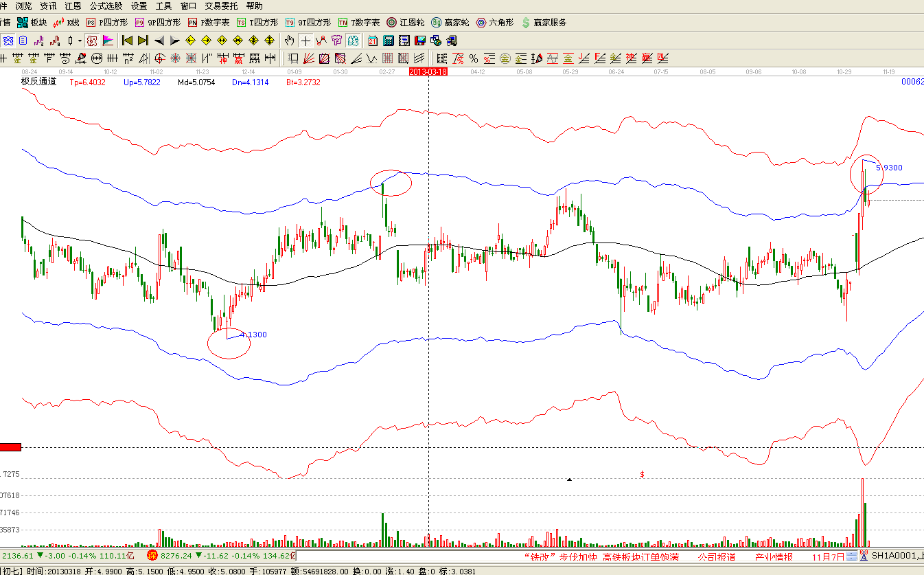Open the 设置 menu
Image resolution: width=924 pixels, height=575 pixels.
click(139, 5)
